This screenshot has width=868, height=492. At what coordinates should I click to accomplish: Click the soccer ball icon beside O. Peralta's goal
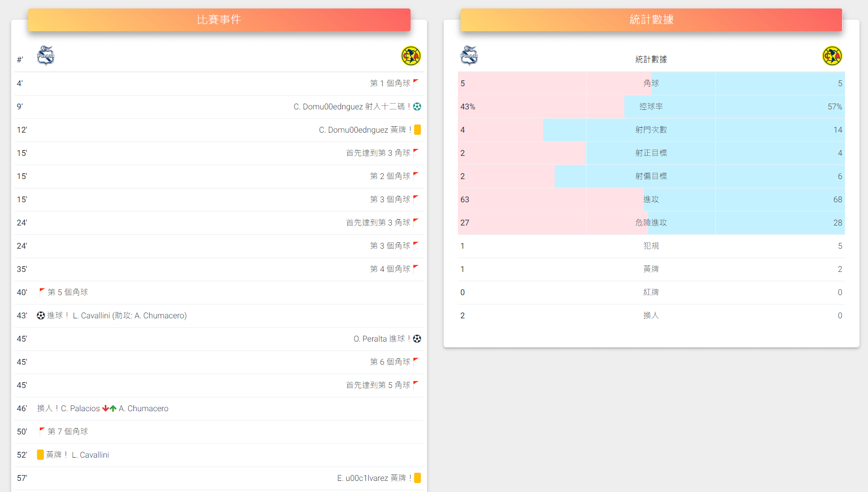[x=417, y=338]
